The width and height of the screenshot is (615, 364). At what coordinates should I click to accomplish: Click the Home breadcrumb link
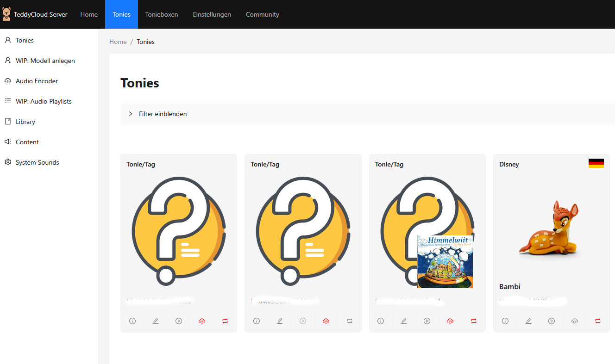pyautogui.click(x=118, y=42)
